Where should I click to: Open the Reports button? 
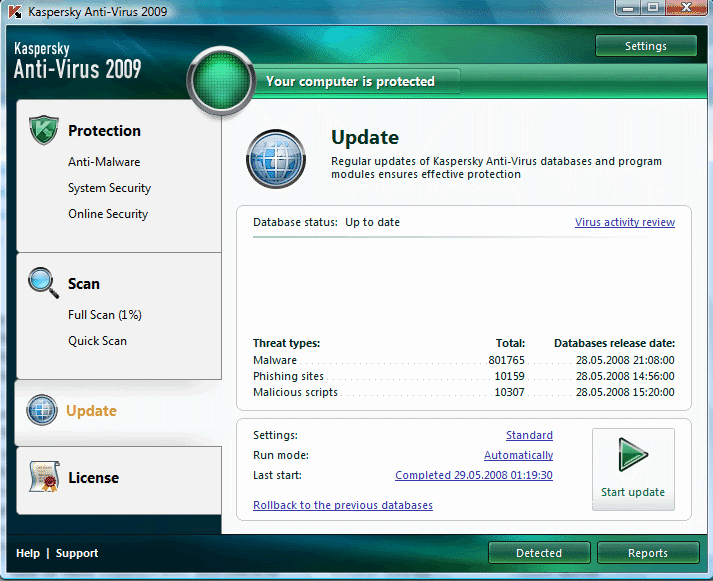click(648, 553)
